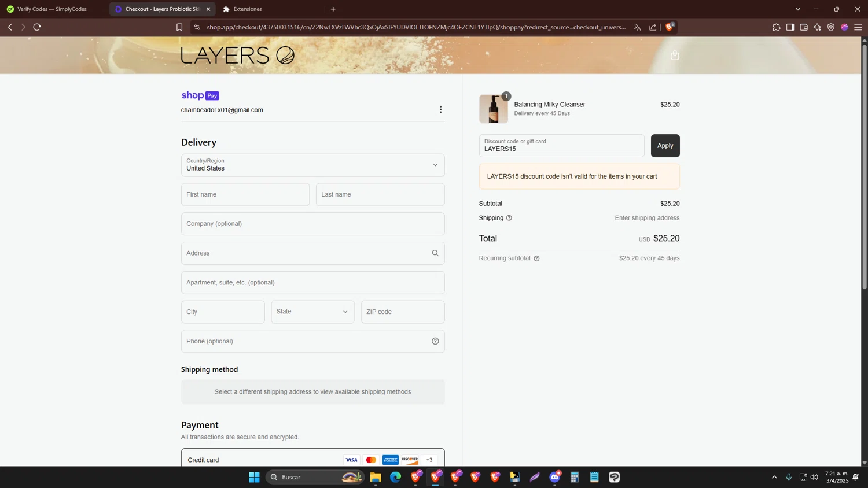This screenshot has width=868, height=488.
Task: Go back to the previous page
Action: point(10,27)
